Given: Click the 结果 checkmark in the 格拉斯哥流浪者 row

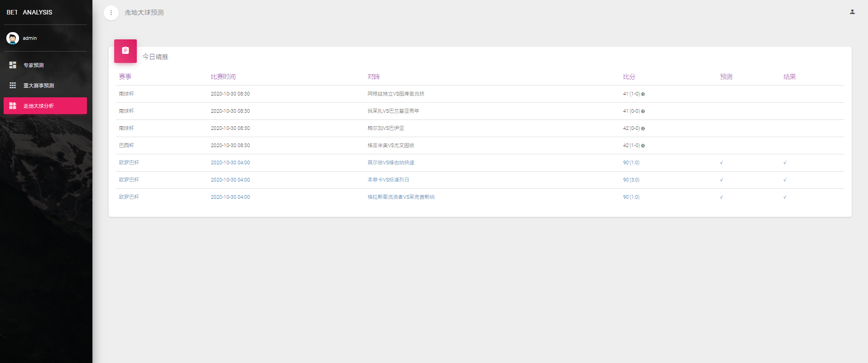Looking at the screenshot, I should [785, 197].
